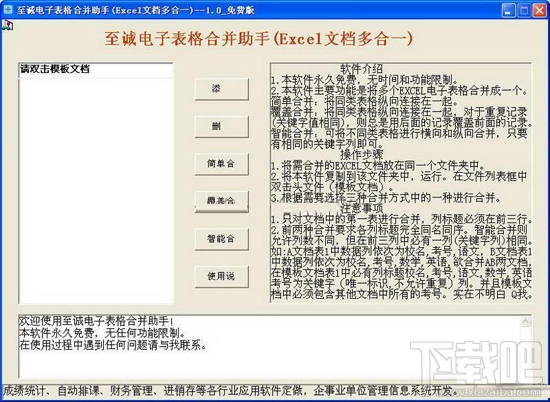Click empty area of the file list box

(96, 189)
